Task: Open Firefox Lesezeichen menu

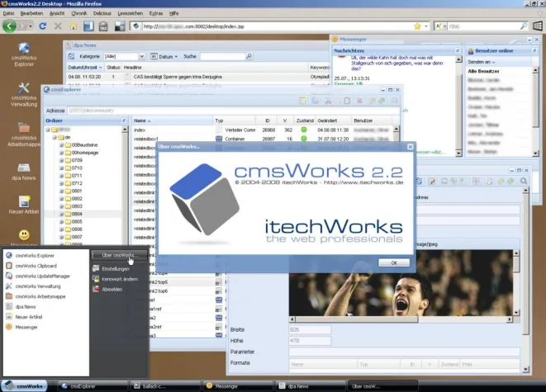Action: pyautogui.click(x=131, y=13)
